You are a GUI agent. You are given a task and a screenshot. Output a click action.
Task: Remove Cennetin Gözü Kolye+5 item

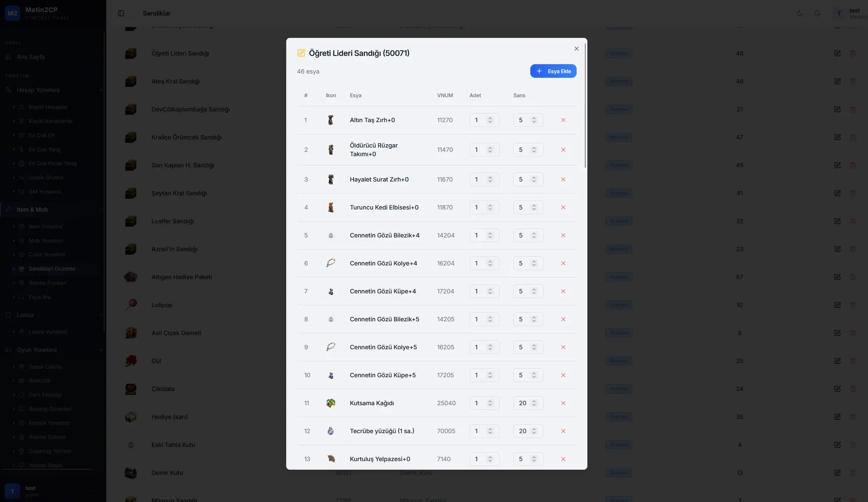[563, 347]
